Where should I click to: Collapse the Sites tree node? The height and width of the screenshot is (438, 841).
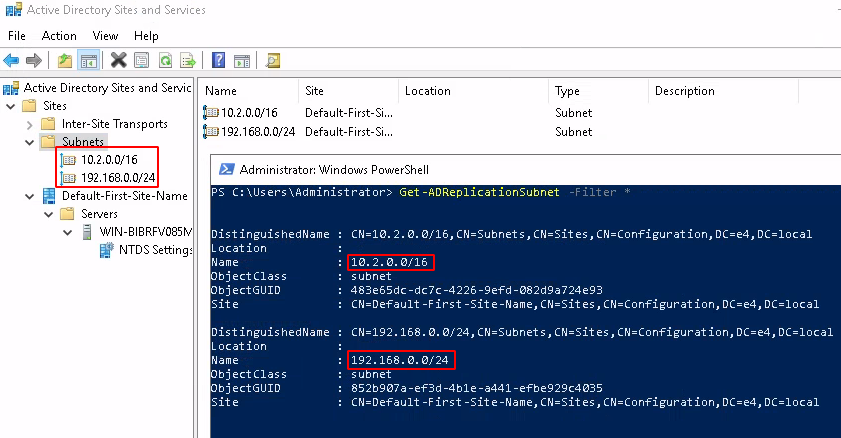pyautogui.click(x=10, y=106)
